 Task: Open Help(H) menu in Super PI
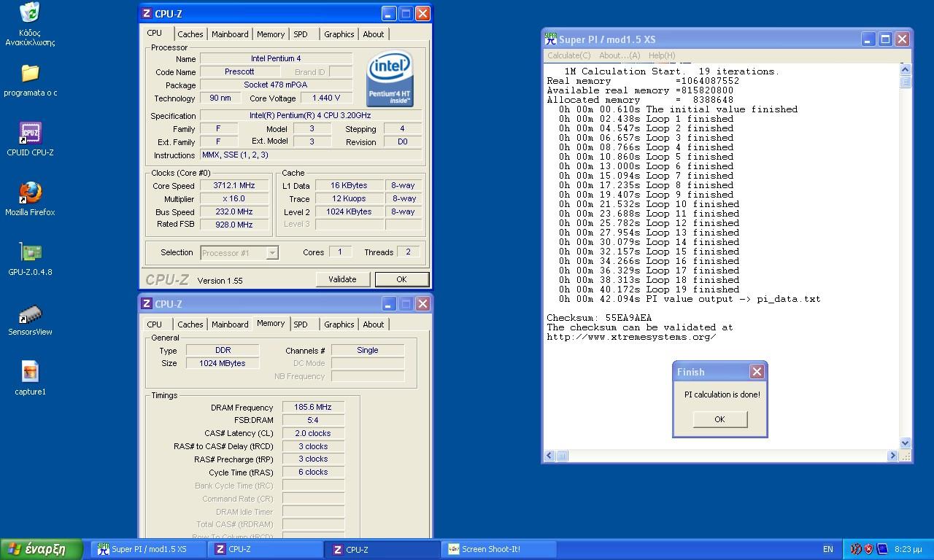(662, 55)
